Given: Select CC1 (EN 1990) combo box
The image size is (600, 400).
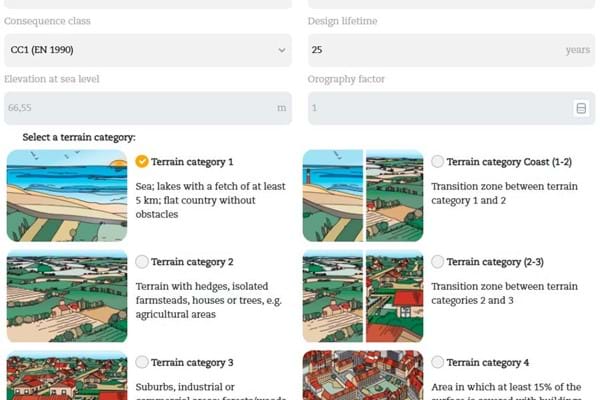Looking at the screenshot, I should click(x=148, y=50).
